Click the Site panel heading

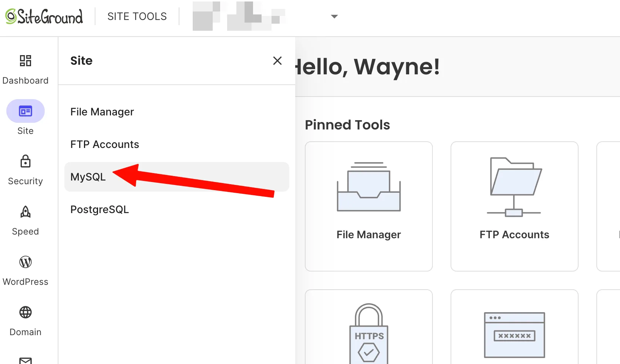pos(81,61)
